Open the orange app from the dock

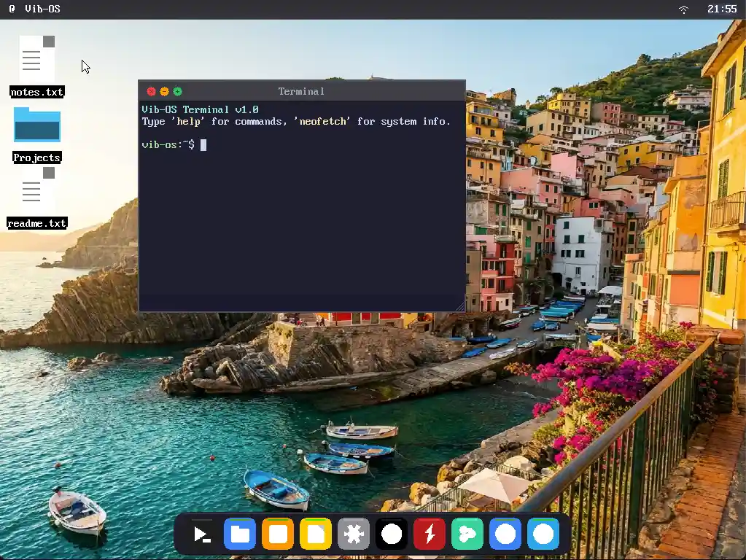pyautogui.click(x=278, y=534)
